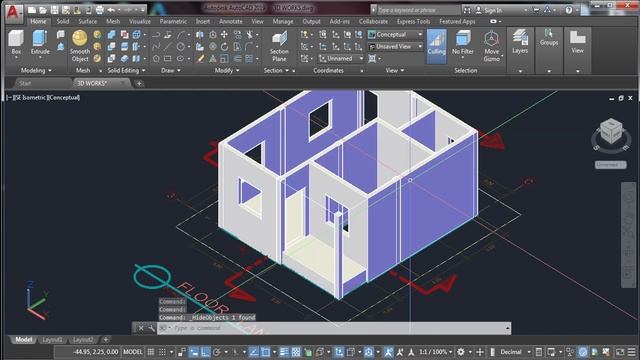The height and width of the screenshot is (360, 640).
Task: Add a new drawing tab with plus
Action: tap(139, 83)
